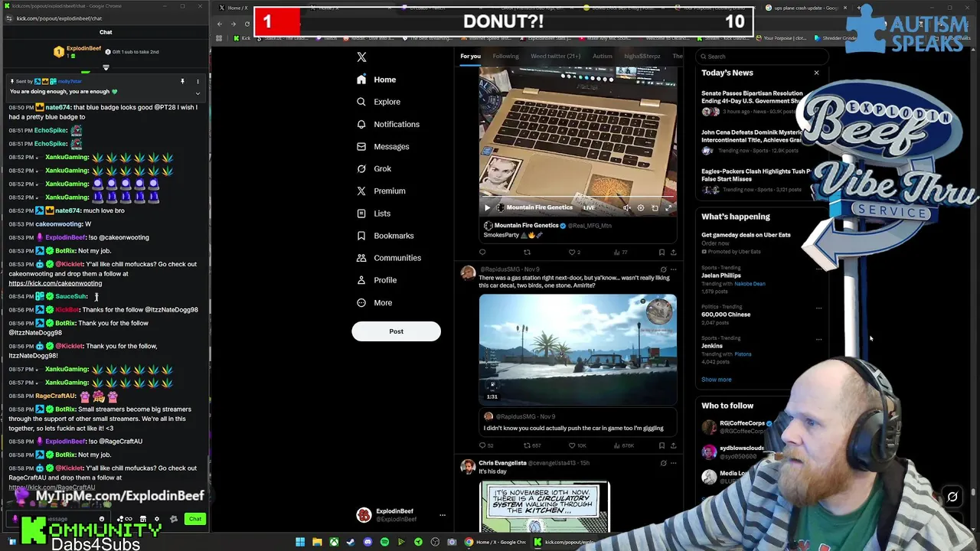The height and width of the screenshot is (551, 980).
Task: Click the green Chat send button in Kick
Action: pyautogui.click(x=195, y=519)
